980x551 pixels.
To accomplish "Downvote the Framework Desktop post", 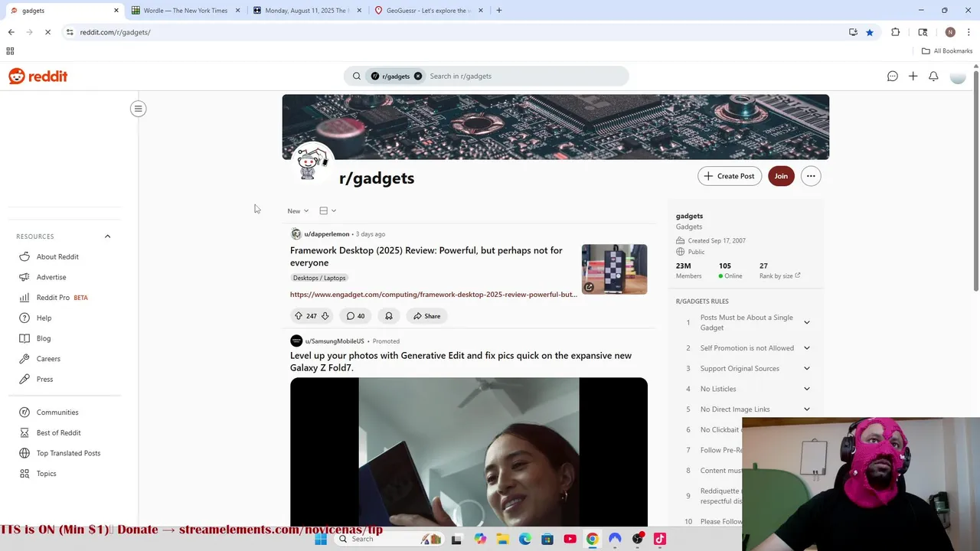I will click(325, 316).
